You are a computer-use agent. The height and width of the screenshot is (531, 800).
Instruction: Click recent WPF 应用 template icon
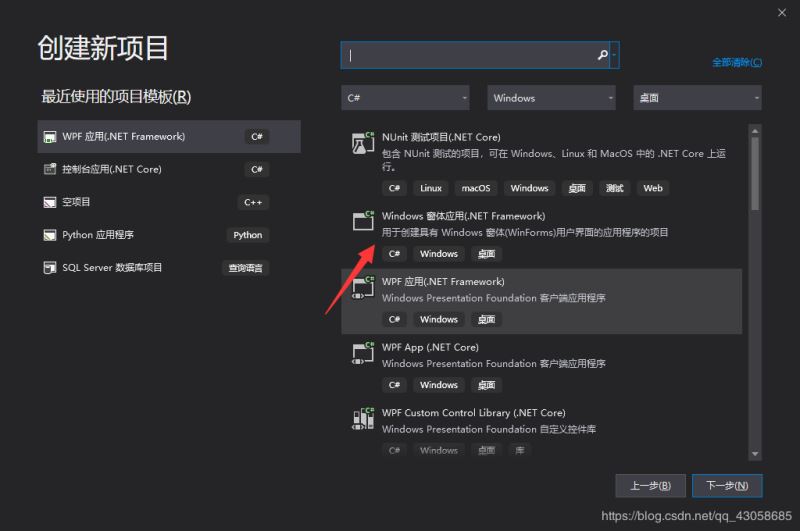[x=49, y=137]
